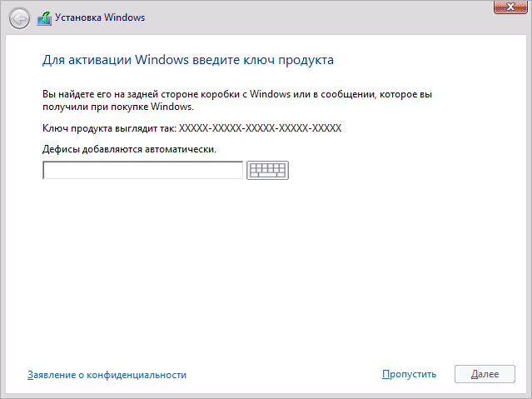Click the blank white area below the key field
Image resolution: width=532 pixels, height=399 pixels.
pos(266,267)
